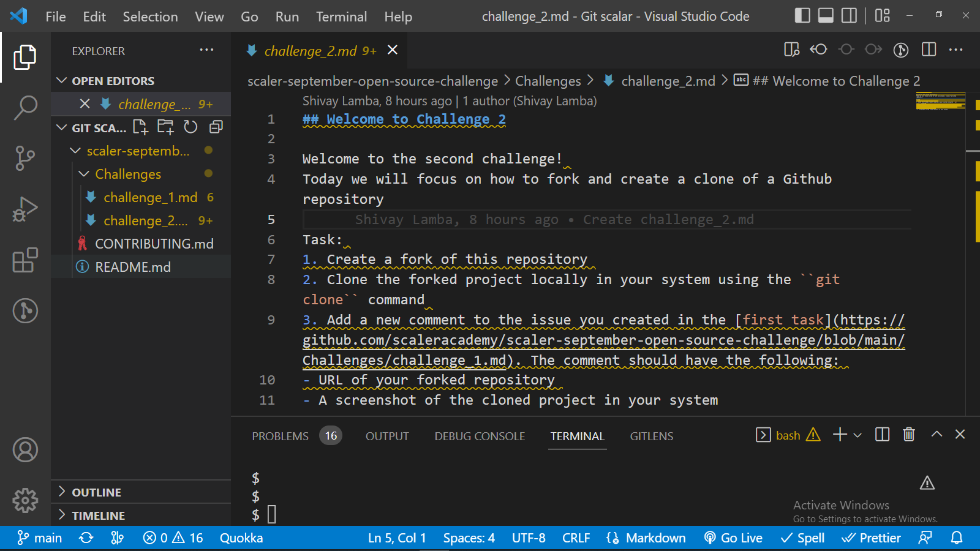Image resolution: width=980 pixels, height=551 pixels.
Task: Open the Extensions view
Action: pyautogui.click(x=24, y=260)
